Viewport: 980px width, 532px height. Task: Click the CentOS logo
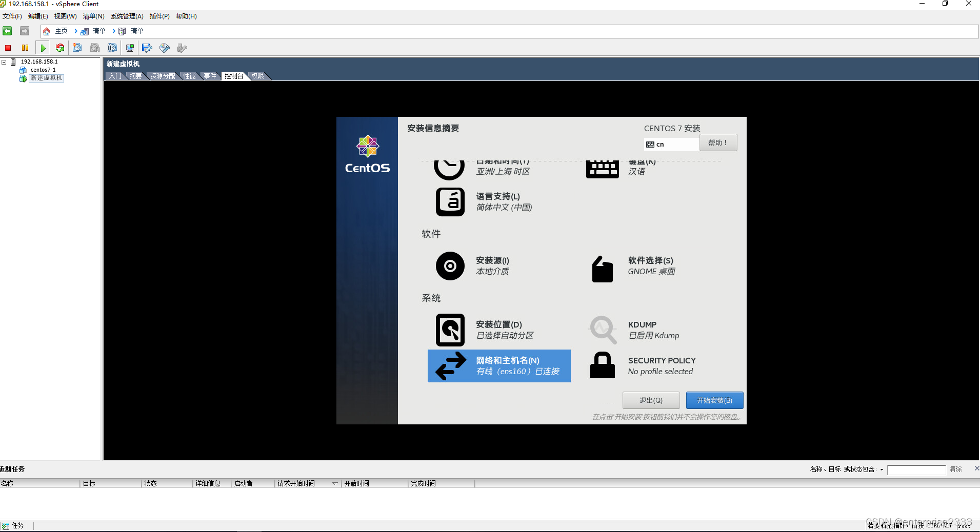[x=367, y=154]
